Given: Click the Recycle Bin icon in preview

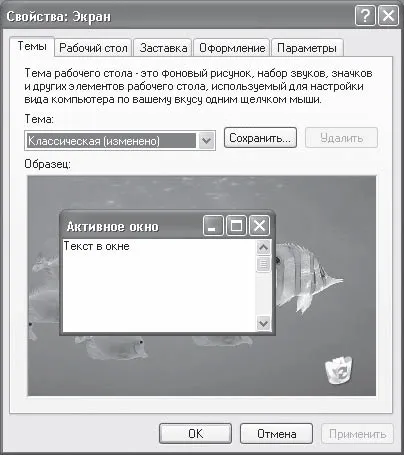Looking at the screenshot, I should (338, 370).
